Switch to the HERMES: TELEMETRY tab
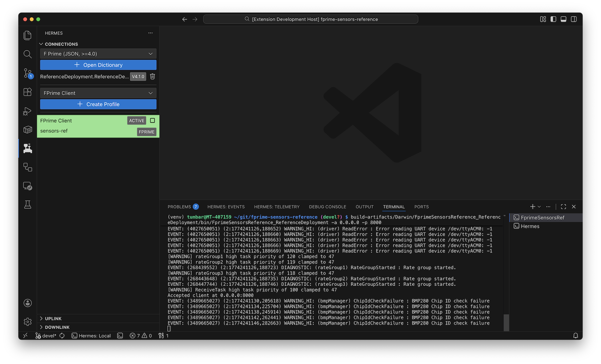 tap(276, 207)
